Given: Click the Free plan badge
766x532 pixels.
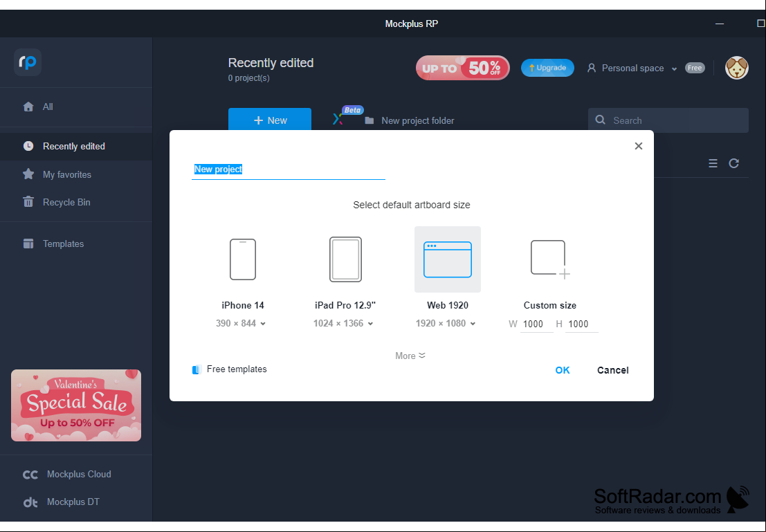Looking at the screenshot, I should point(695,68).
